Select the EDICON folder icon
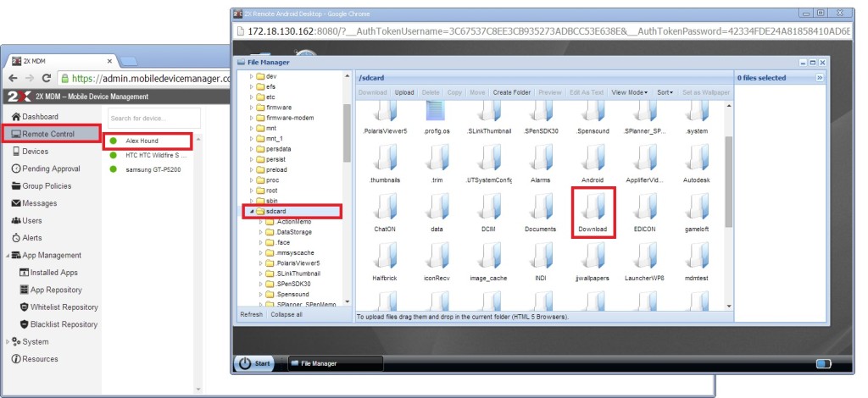This screenshot has width=868, height=398. 645,213
